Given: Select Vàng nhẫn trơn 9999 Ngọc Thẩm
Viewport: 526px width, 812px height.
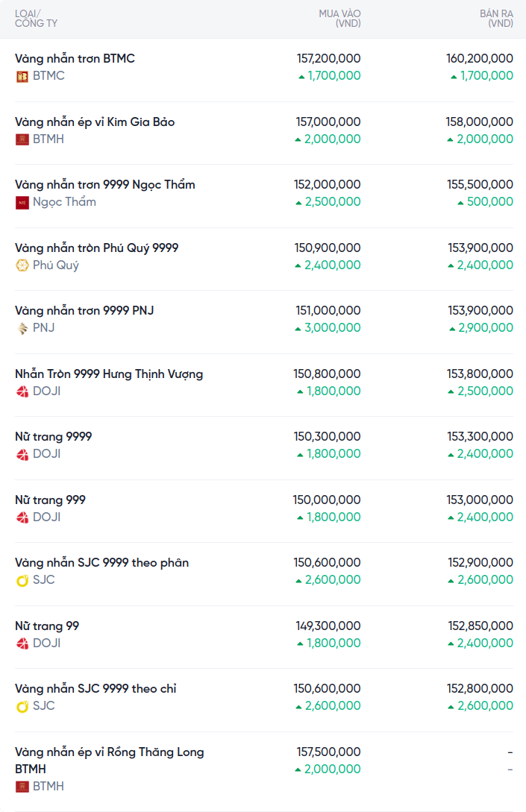Looking at the screenshot, I should click(x=104, y=184).
